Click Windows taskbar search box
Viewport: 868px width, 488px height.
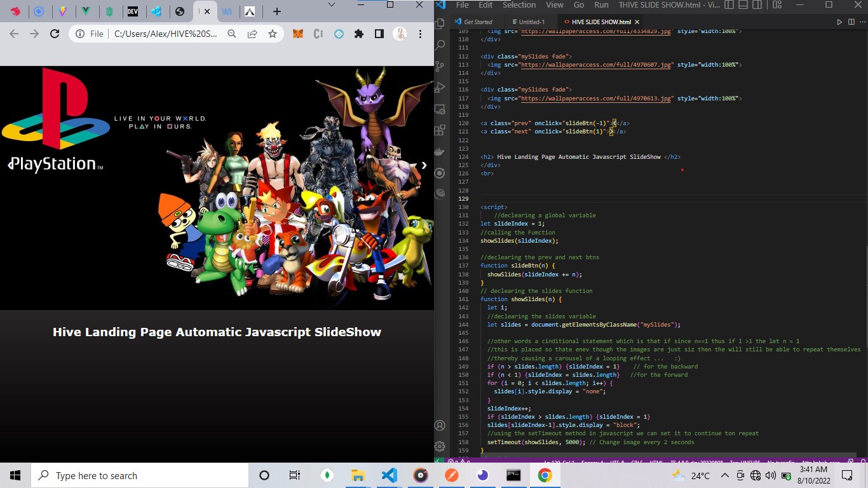click(140, 475)
